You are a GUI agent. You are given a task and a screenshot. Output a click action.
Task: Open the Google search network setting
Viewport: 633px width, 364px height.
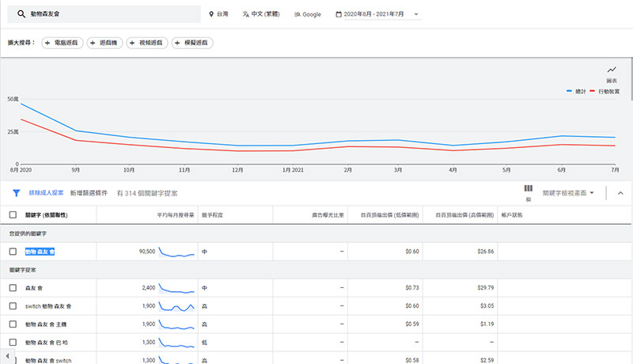(308, 14)
